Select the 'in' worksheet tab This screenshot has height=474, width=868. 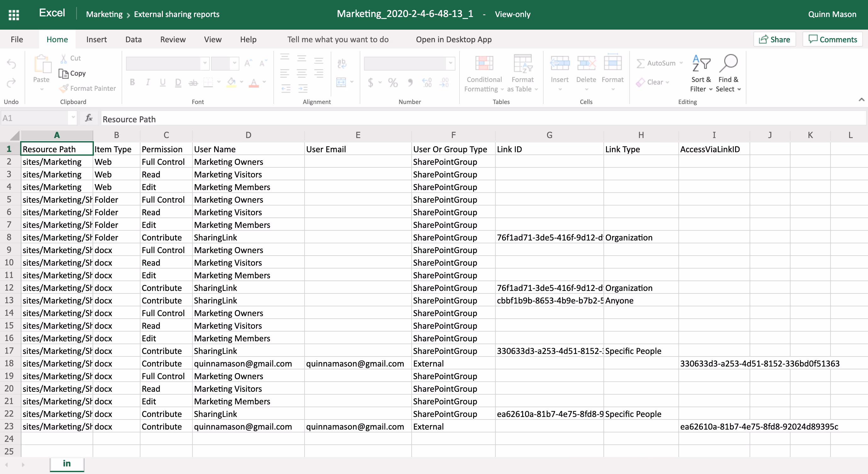(x=67, y=464)
